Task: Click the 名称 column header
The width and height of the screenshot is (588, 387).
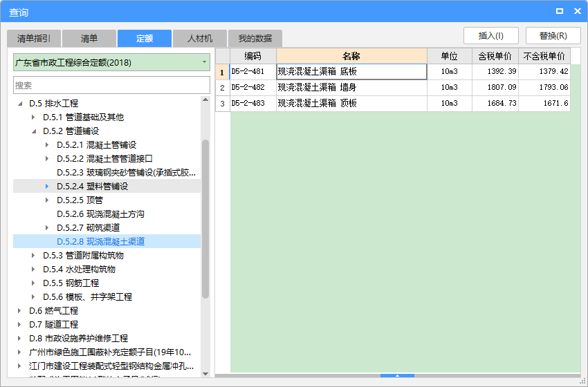Action: [x=351, y=56]
